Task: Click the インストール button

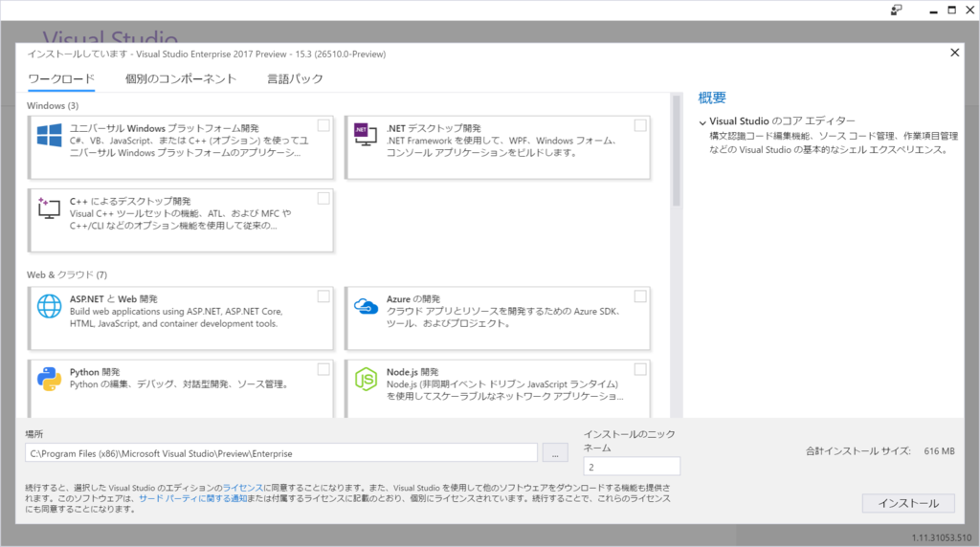Action: [x=908, y=503]
